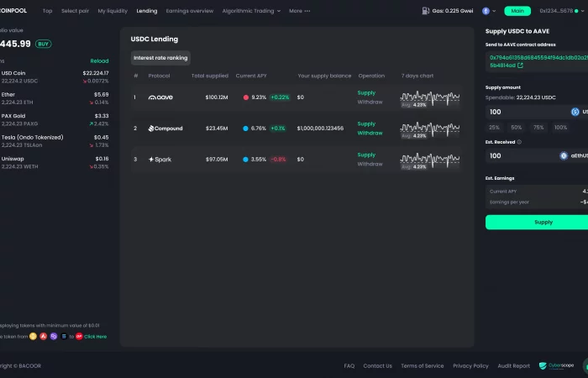This screenshot has width=588, height=378.
Task: Click Reload in the portfolio panel
Action: (99, 60)
